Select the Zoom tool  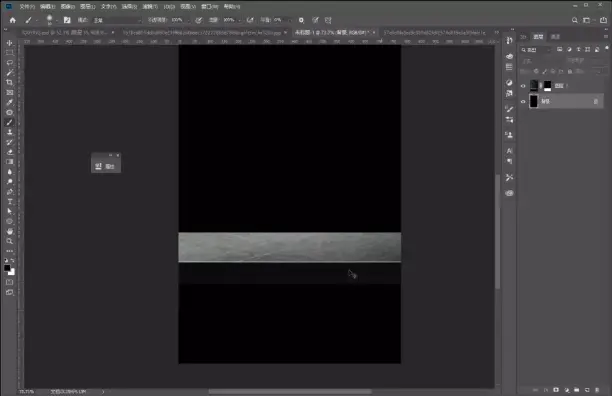(x=10, y=241)
